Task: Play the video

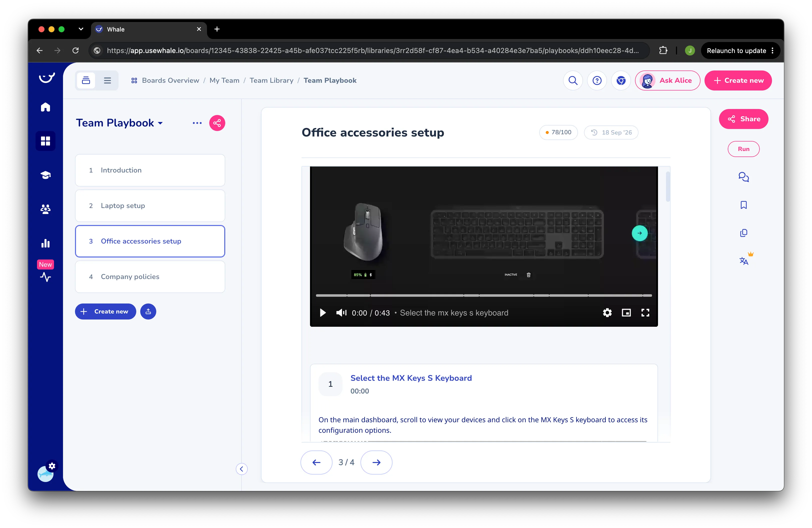Action: tap(322, 313)
